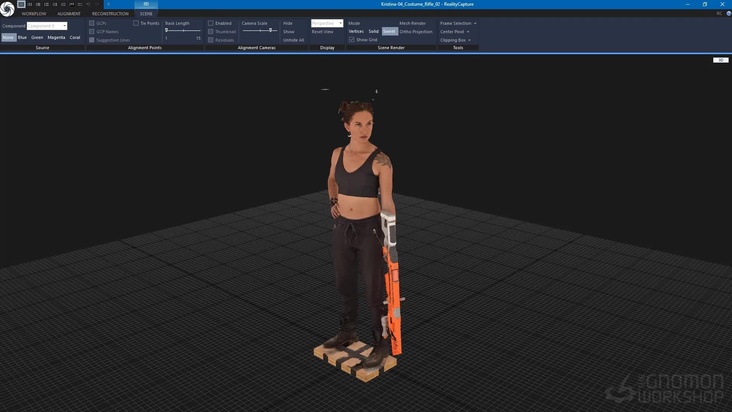Image resolution: width=732 pixels, height=412 pixels.
Task: Enable the Tie Points checkbox
Action: point(136,23)
